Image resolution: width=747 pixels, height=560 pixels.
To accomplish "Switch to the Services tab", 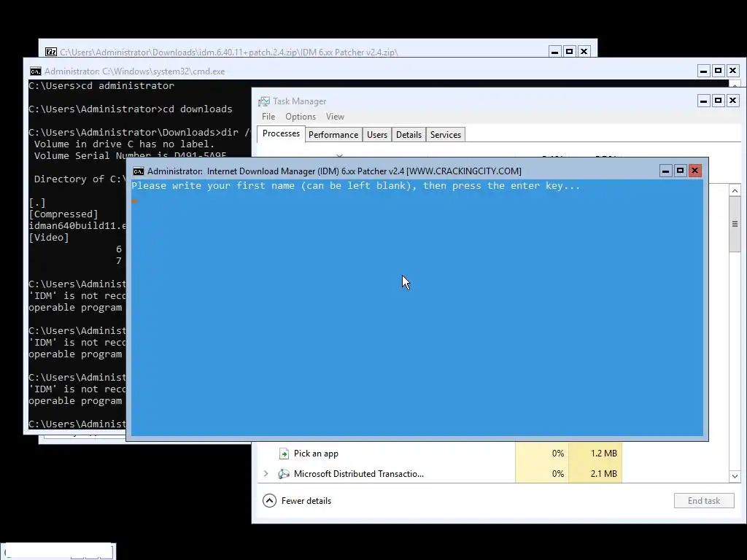I will point(446,135).
